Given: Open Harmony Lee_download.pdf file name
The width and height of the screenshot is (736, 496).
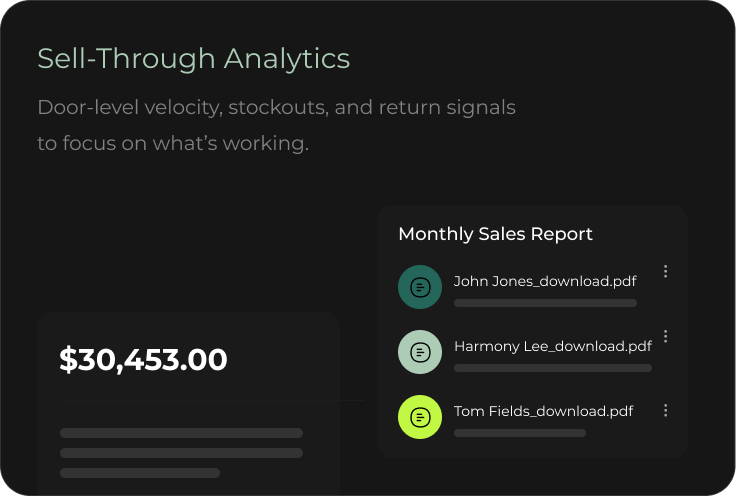Looking at the screenshot, I should (552, 346).
